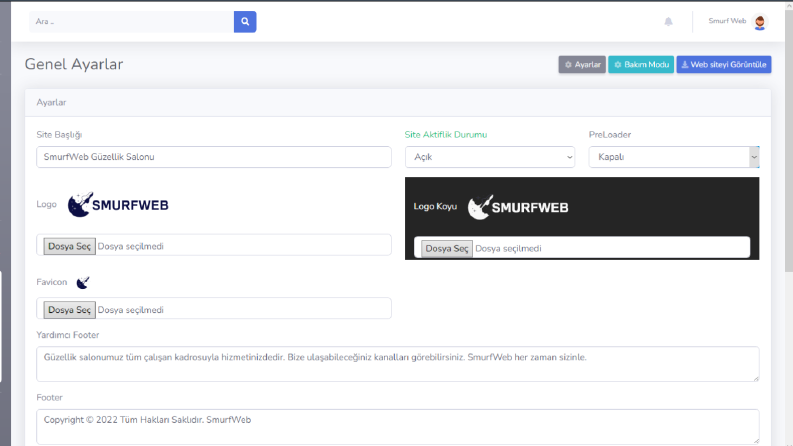Open the notifications bell
The height and width of the screenshot is (446, 793).
click(669, 22)
